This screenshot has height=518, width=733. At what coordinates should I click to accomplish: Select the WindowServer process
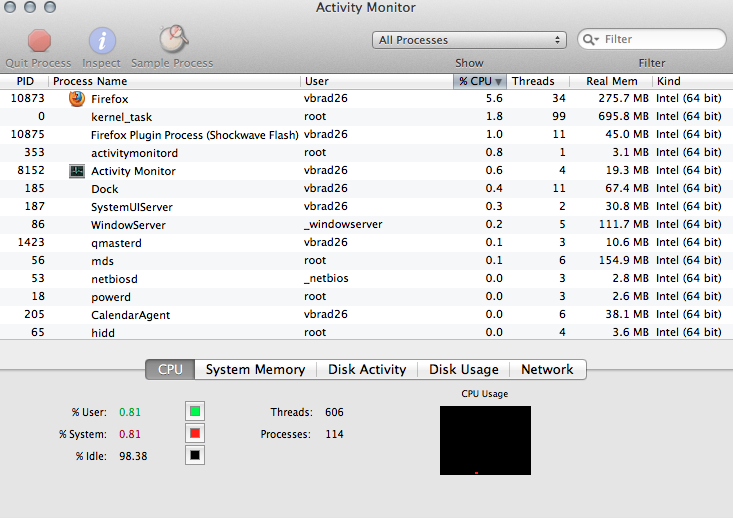click(366, 224)
